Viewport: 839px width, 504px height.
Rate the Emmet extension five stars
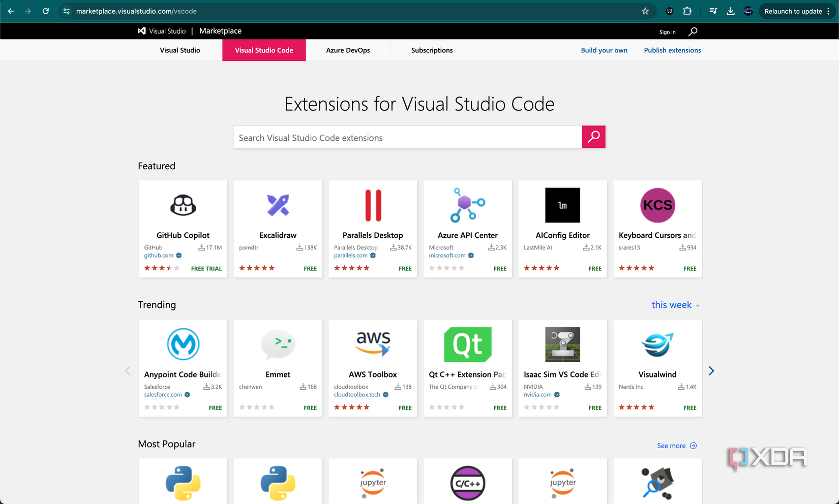(272, 407)
